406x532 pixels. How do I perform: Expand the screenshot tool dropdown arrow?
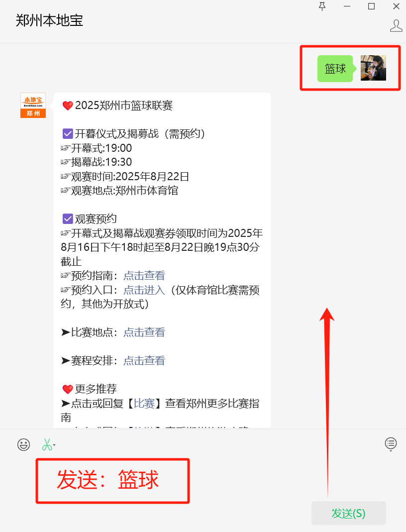[55, 445]
